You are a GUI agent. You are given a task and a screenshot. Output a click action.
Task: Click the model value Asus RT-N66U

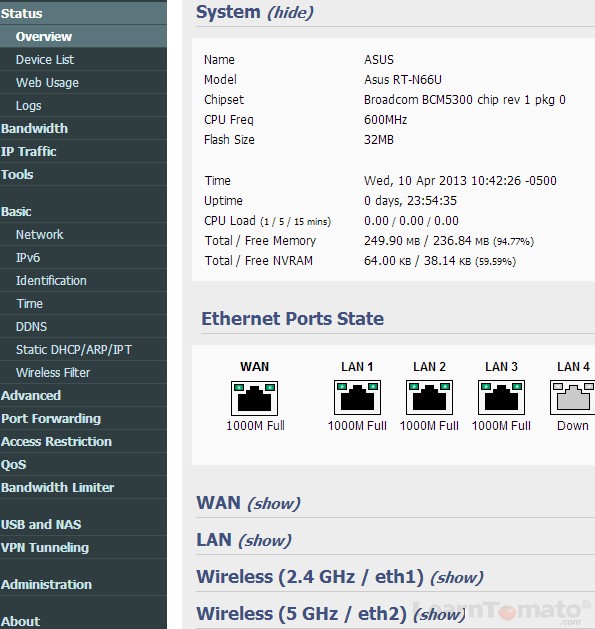pyautogui.click(x=403, y=79)
